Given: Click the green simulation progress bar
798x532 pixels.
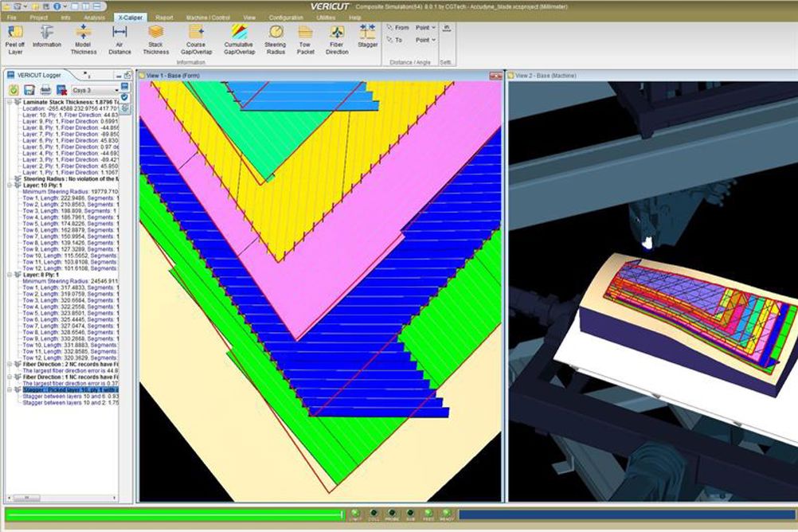Looking at the screenshot, I should [x=175, y=514].
